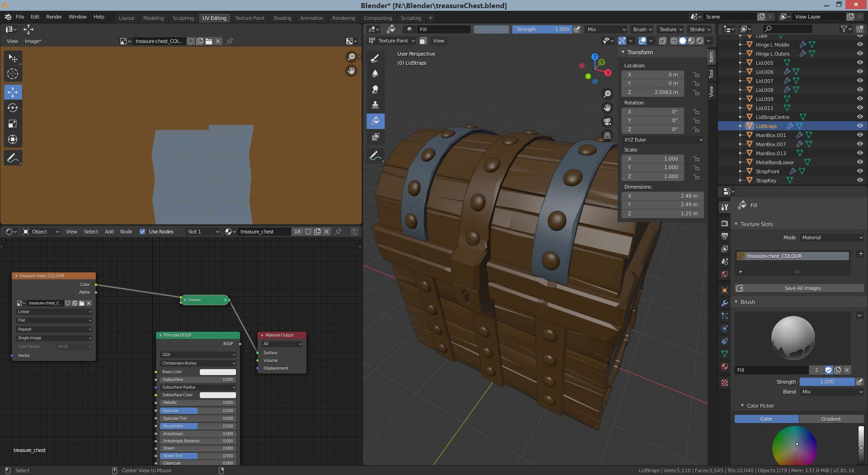The image size is (868, 475).
Task: Collapse the LidStraps outliner entry
Action: pos(741,126)
